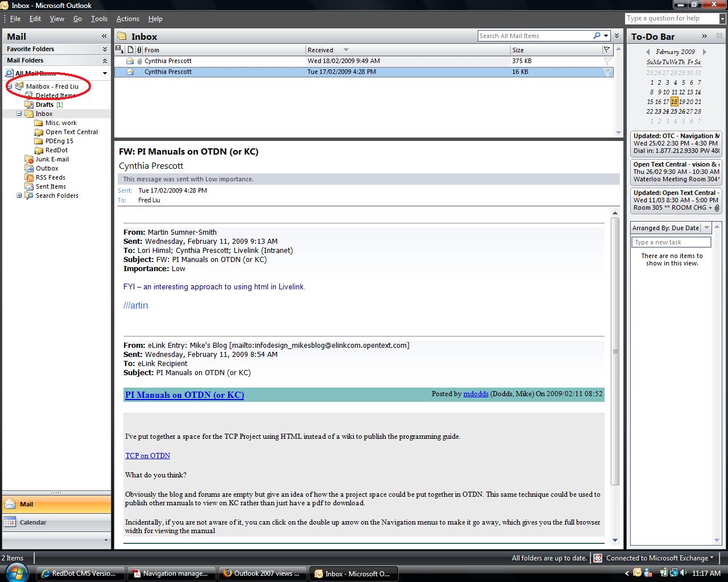728x582 pixels.
Task: Sort by Attachment paperclip column header
Action: pos(139,49)
